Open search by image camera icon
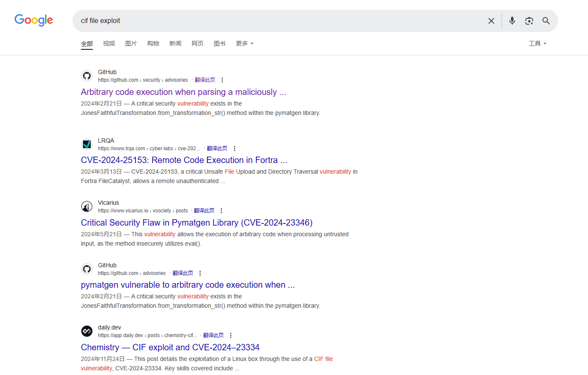The width and height of the screenshot is (588, 375). click(529, 21)
